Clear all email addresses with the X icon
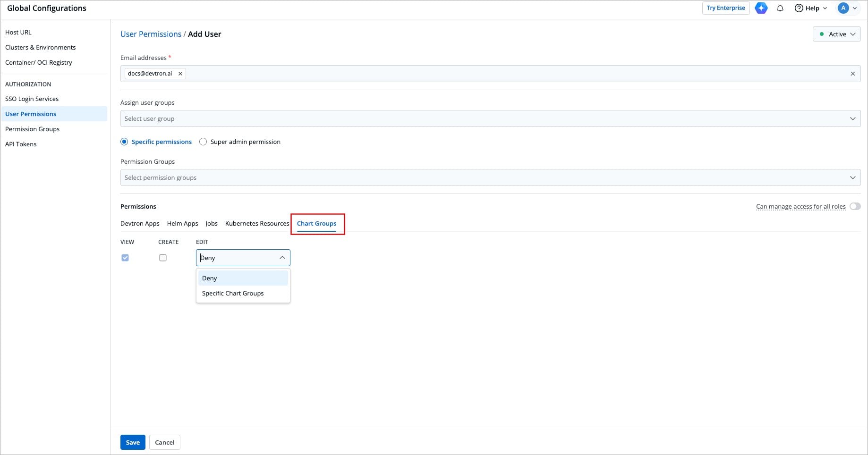The height and width of the screenshot is (455, 868). (x=852, y=74)
